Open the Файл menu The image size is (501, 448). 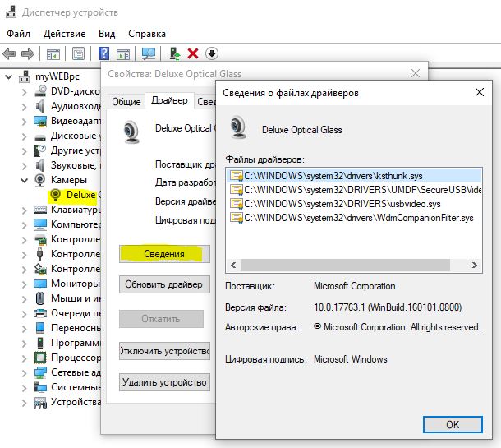[18, 34]
